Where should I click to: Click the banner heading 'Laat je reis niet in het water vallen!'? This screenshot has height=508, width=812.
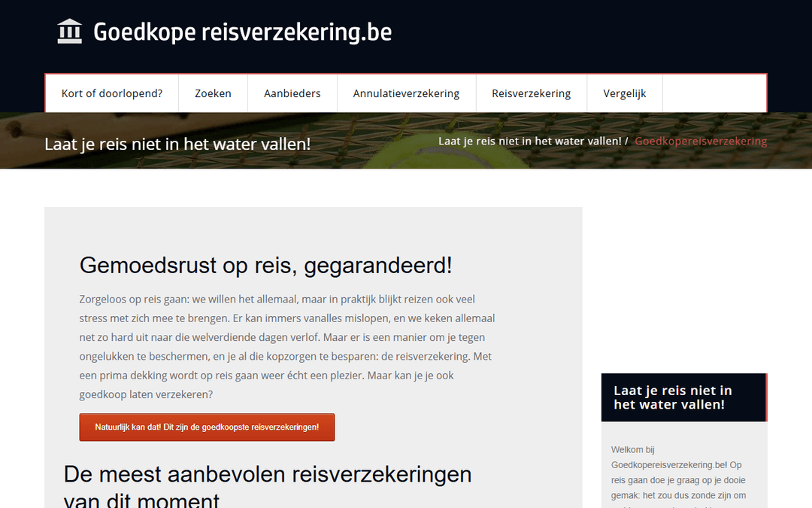tap(177, 144)
